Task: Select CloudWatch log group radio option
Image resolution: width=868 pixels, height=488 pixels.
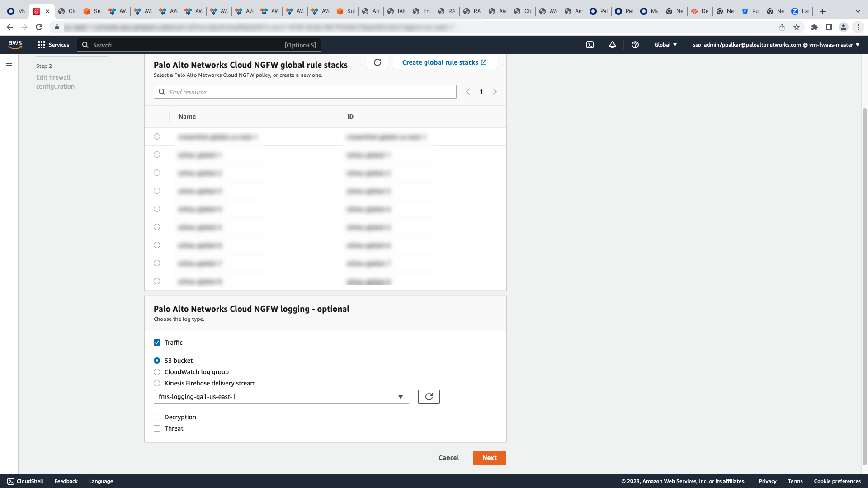Action: tap(157, 372)
